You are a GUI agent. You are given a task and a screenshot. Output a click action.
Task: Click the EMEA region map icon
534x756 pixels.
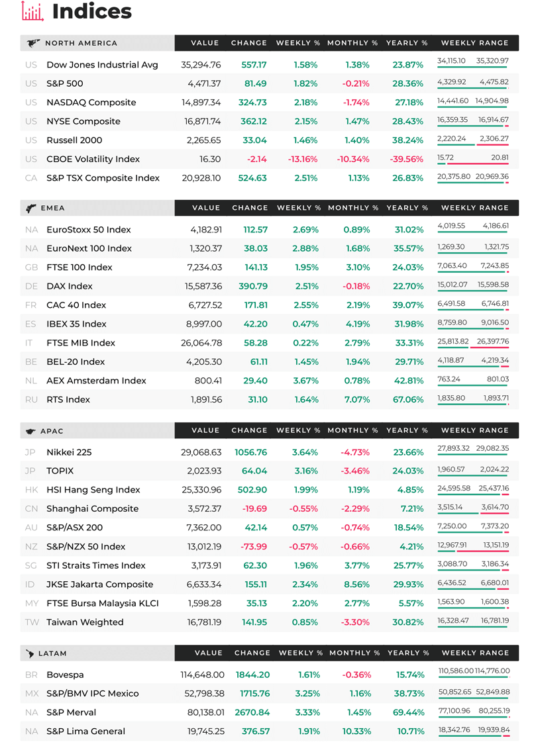[31, 209]
